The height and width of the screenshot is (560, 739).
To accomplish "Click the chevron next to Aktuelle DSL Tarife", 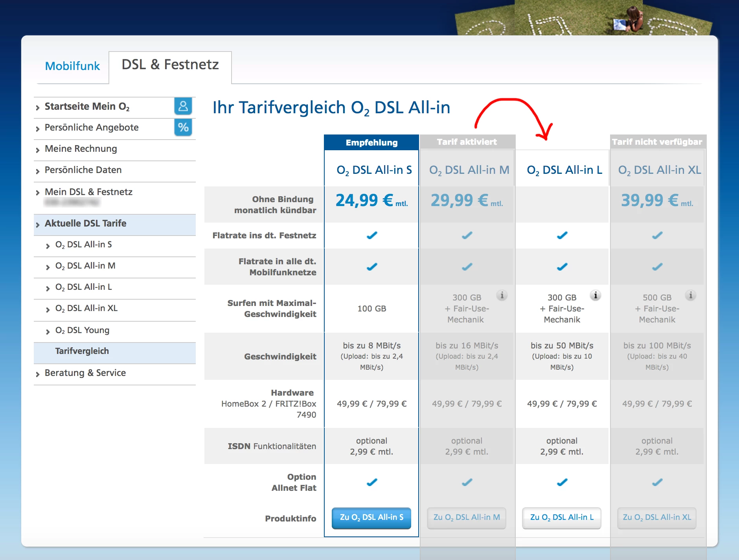I will pyautogui.click(x=38, y=225).
